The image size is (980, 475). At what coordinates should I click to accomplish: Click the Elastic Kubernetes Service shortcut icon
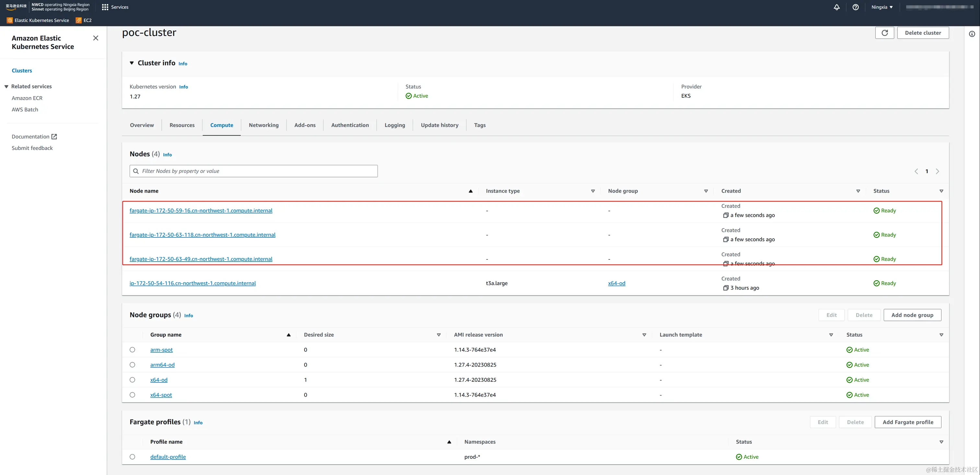point(10,20)
